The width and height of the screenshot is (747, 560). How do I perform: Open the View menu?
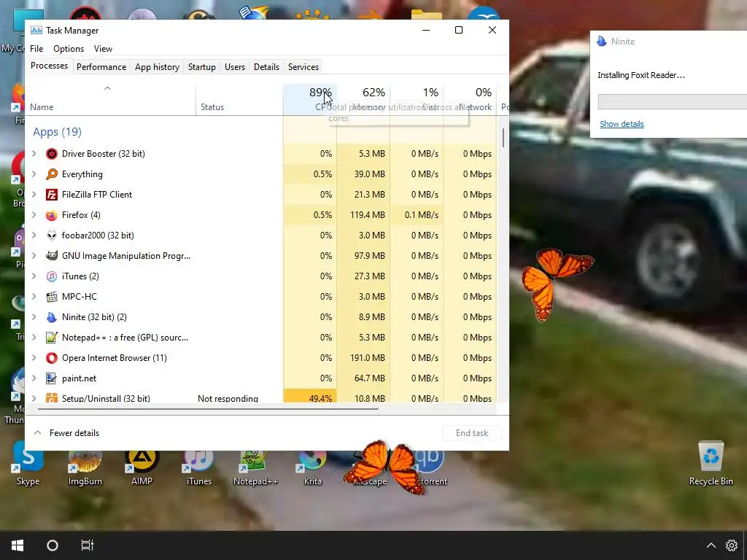coord(103,49)
